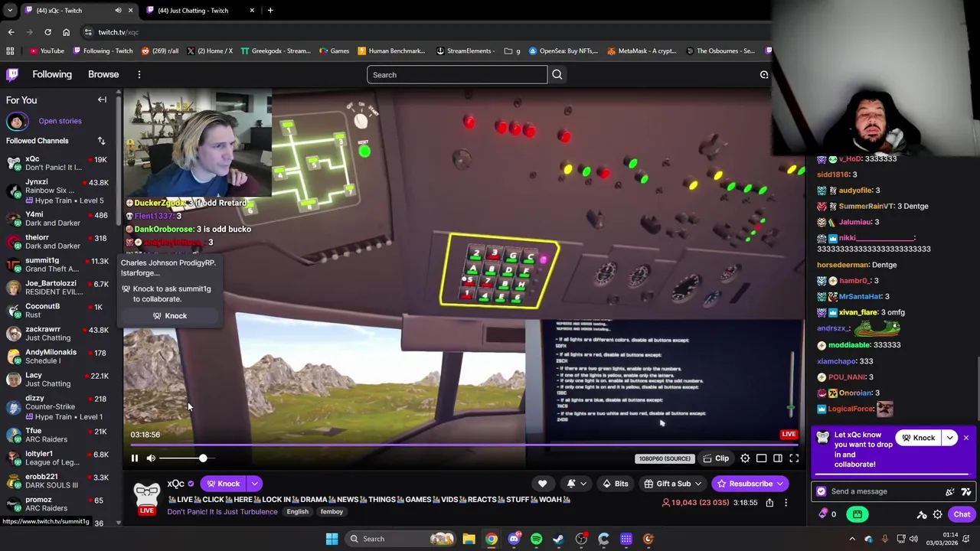Expand the arrow next to channel Knock button
The width and height of the screenshot is (980, 551).
click(x=254, y=484)
